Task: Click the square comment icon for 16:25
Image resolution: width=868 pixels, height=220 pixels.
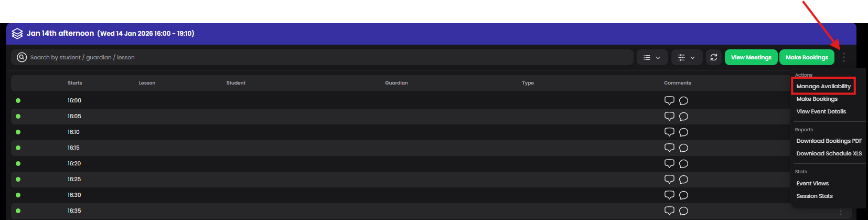Action: click(x=669, y=179)
